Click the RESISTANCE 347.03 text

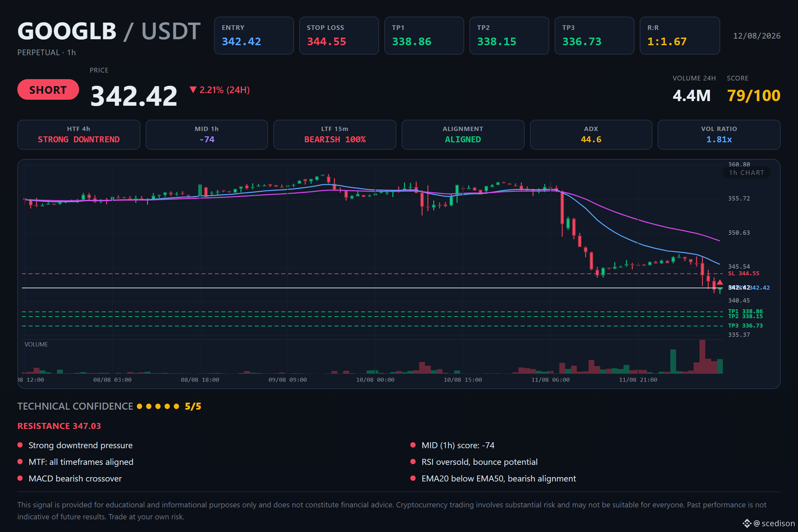click(60, 426)
